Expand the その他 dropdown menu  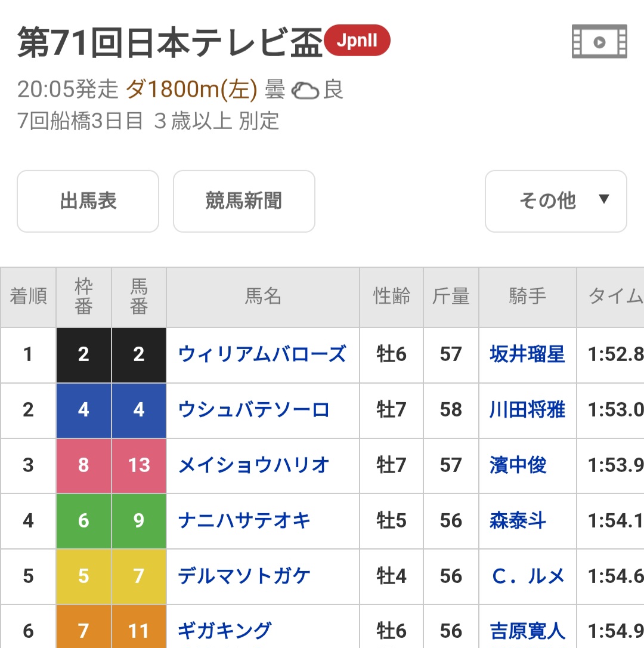tap(555, 201)
